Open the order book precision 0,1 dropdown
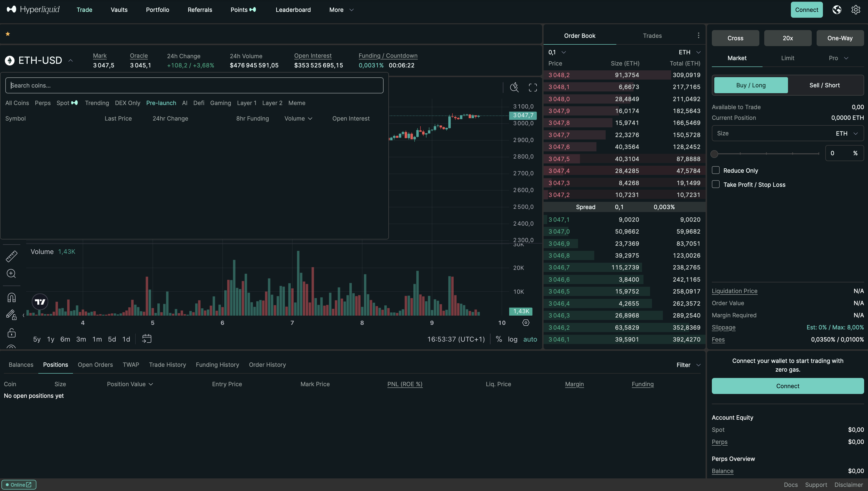The width and height of the screenshot is (868, 491). (556, 52)
